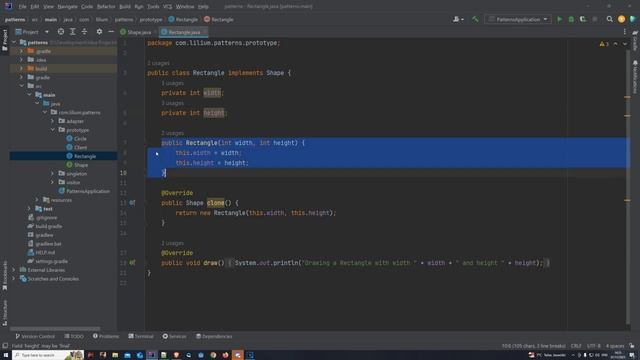Collapse the patterns project root node

14,42
